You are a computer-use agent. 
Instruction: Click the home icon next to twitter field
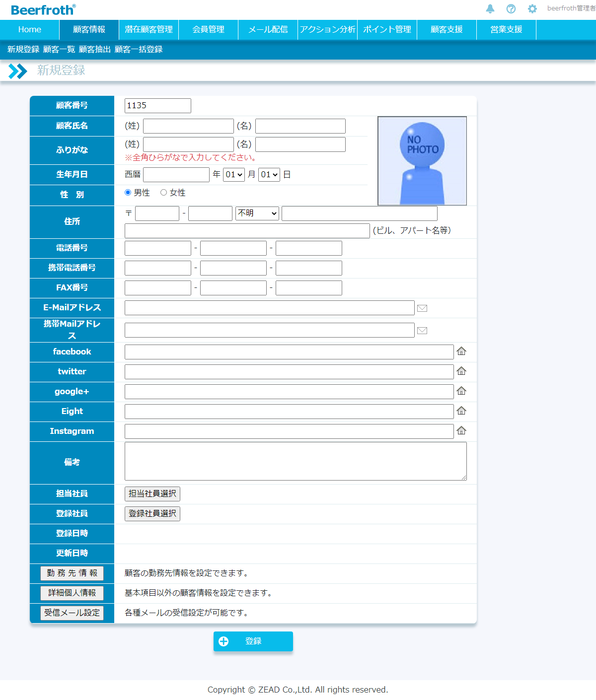pyautogui.click(x=461, y=371)
